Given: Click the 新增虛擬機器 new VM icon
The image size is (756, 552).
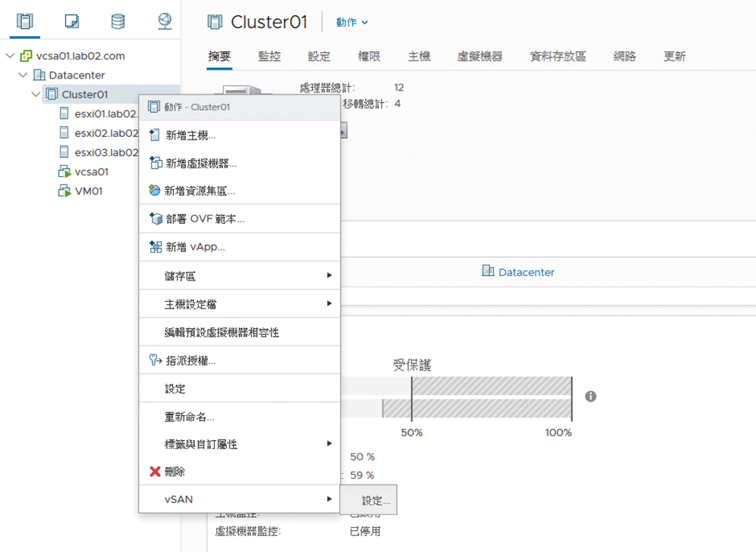Looking at the screenshot, I should pos(155,163).
